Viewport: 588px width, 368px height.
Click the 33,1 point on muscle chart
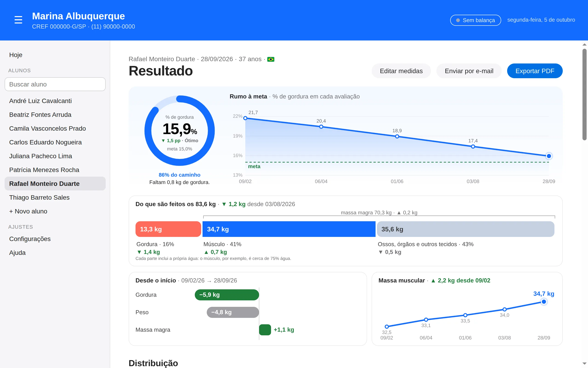[x=426, y=319]
